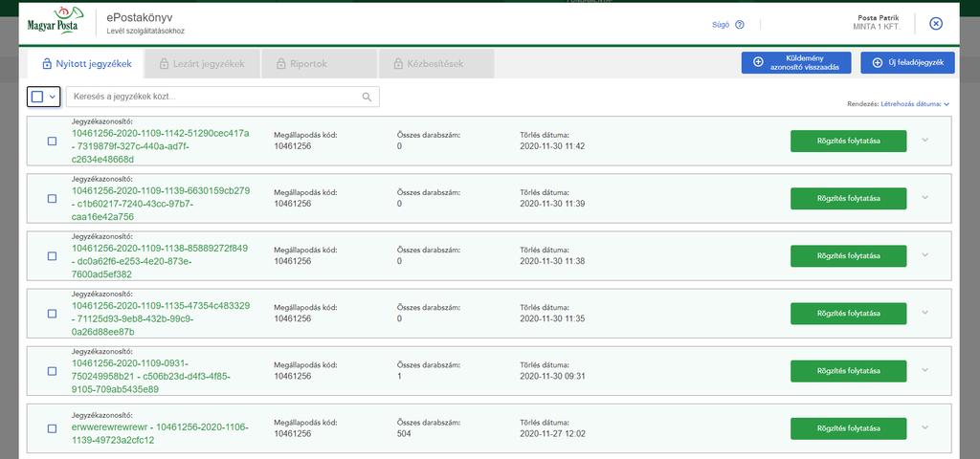This screenshot has height=459, width=980.
Task: Click the lock icon on Kézbesítések tab
Action: pos(398,64)
